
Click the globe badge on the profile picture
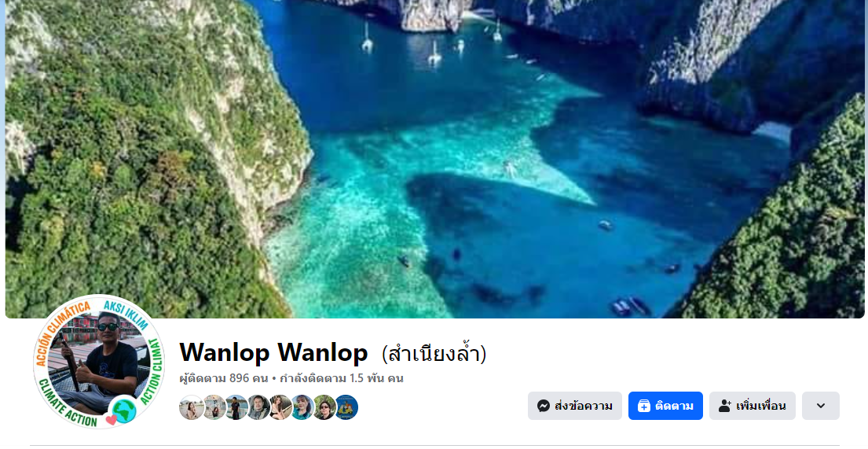(x=125, y=410)
